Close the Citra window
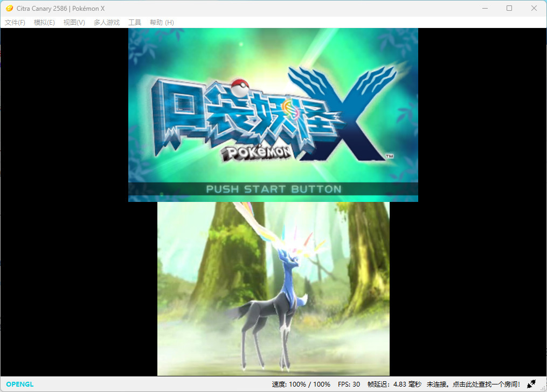547x392 pixels. (534, 8)
